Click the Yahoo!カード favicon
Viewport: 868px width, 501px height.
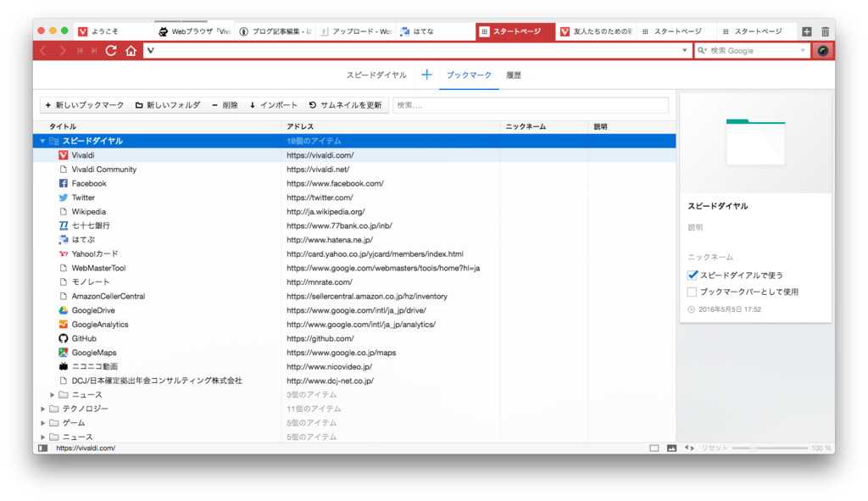point(63,253)
